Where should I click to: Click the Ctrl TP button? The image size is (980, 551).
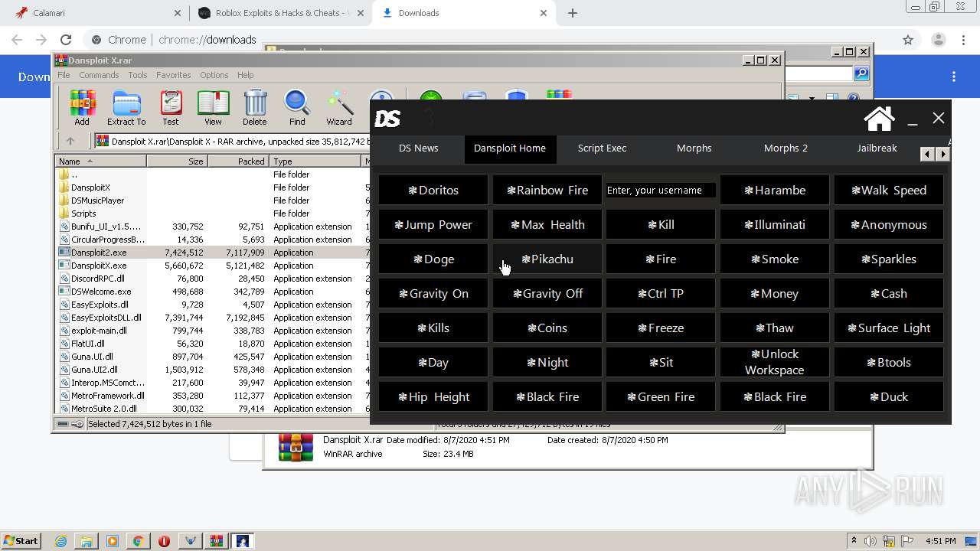click(x=661, y=294)
